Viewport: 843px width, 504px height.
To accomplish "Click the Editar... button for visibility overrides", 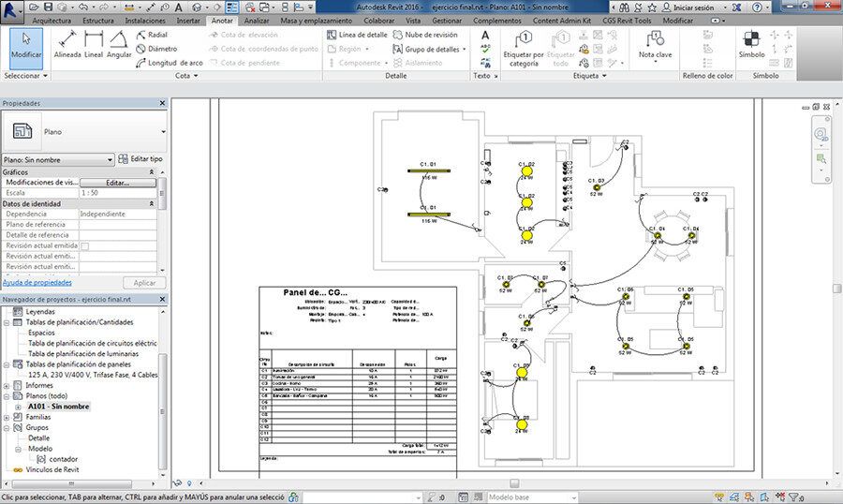I will coord(117,183).
